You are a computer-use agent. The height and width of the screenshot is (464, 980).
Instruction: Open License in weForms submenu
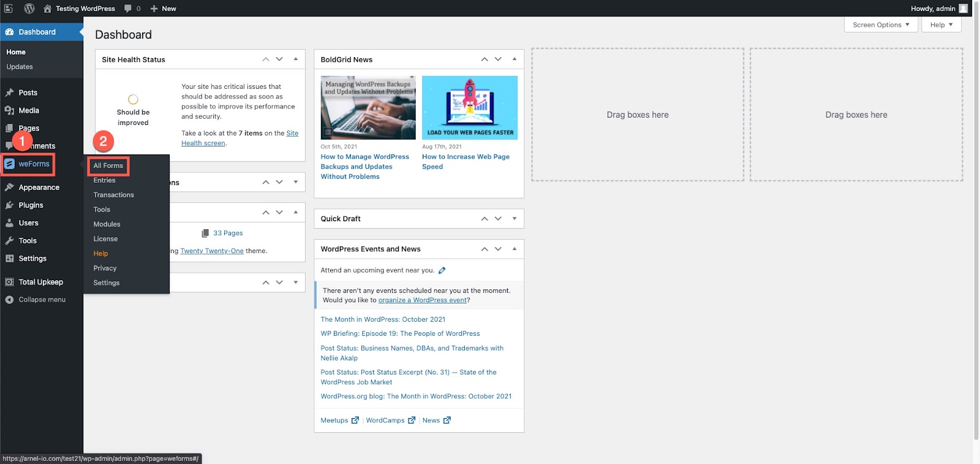pyautogui.click(x=105, y=239)
